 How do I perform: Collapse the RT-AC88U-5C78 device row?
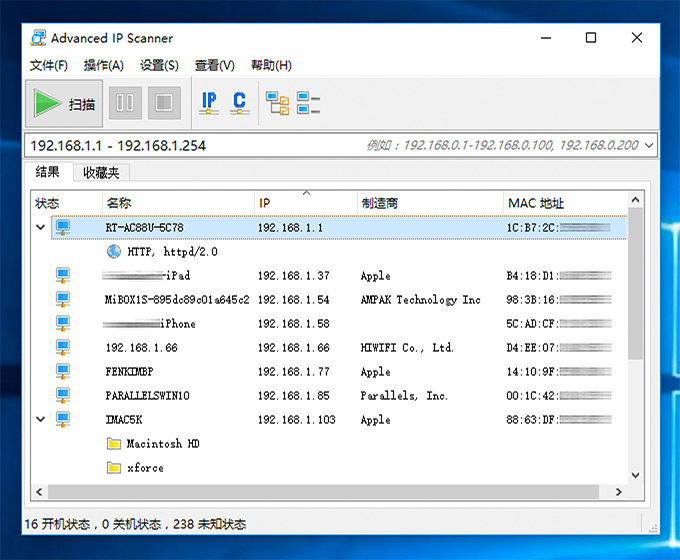pos(40,227)
